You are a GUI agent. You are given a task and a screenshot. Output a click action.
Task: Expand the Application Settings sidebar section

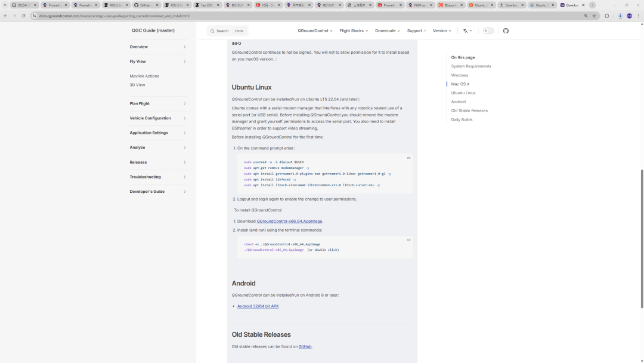pos(157,133)
